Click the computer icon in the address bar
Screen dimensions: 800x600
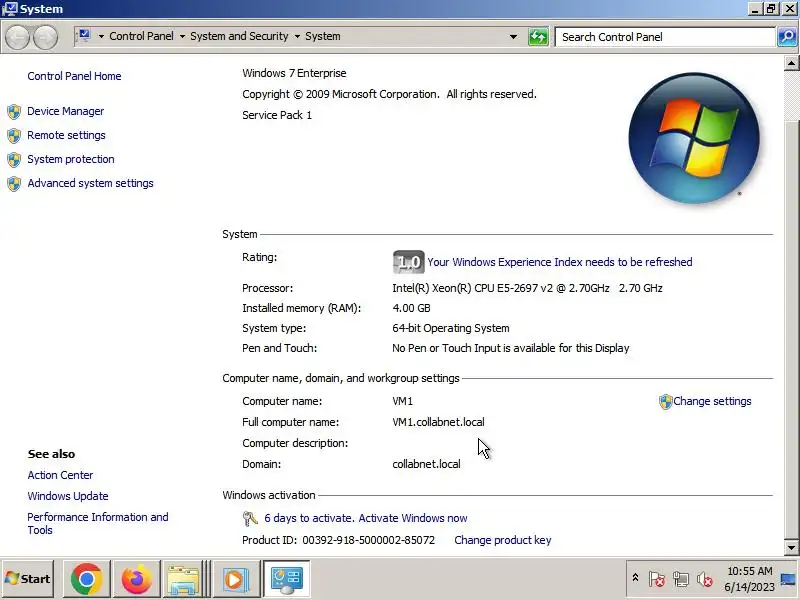coord(84,36)
